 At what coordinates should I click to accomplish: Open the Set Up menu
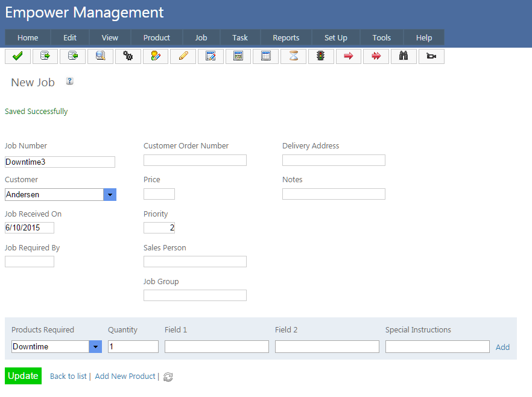coord(336,37)
